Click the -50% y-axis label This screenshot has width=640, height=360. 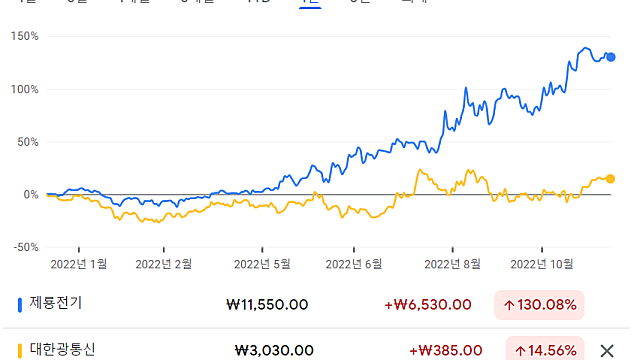coord(26,247)
